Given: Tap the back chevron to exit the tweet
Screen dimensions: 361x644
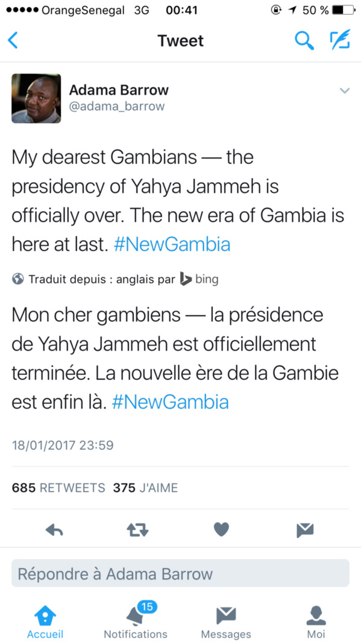Looking at the screenshot, I should coord(13,40).
